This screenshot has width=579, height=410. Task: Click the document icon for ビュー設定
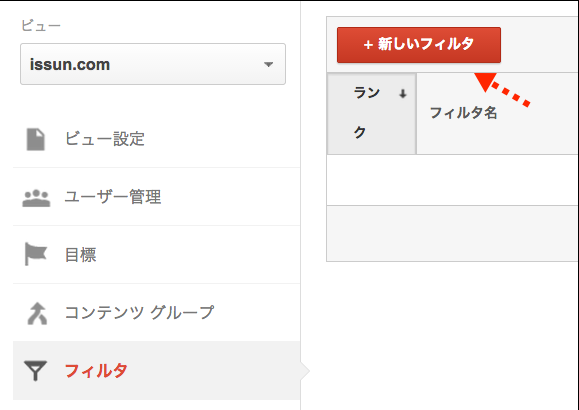[36, 139]
